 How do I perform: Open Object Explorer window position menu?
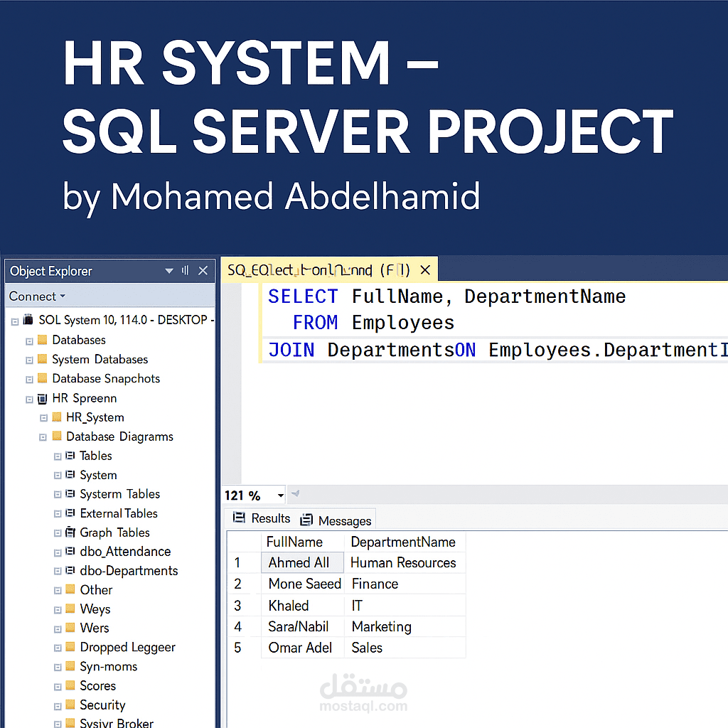(x=169, y=271)
